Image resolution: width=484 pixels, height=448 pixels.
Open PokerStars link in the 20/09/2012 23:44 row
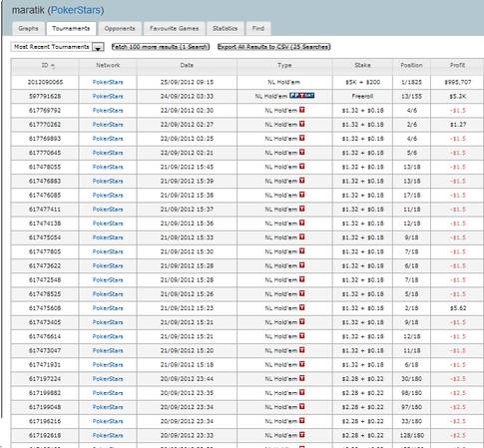[108, 379]
